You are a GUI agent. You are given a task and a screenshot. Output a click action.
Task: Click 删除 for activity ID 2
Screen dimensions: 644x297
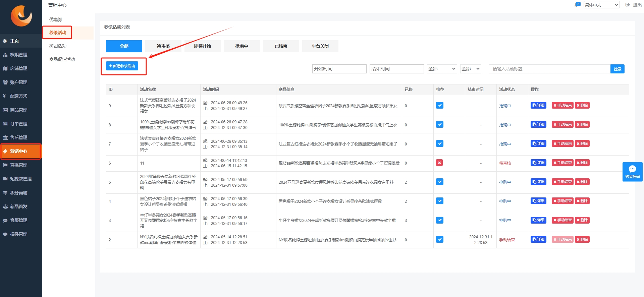click(582, 239)
